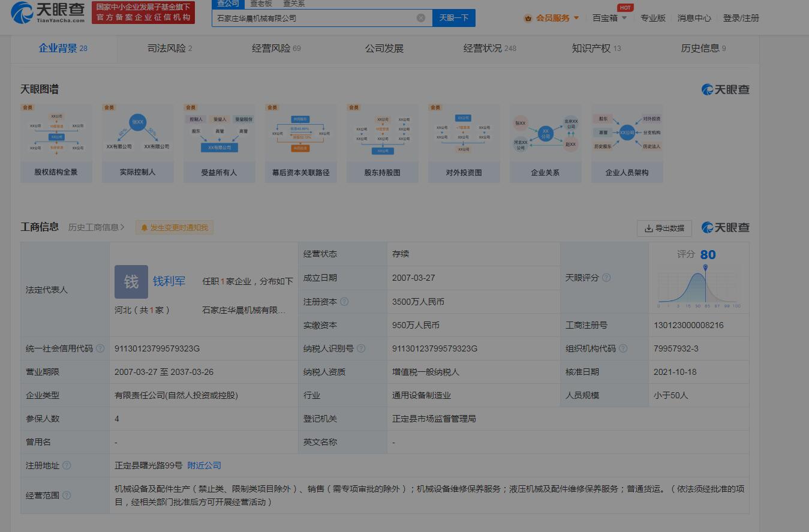Switch to the 查公司 search tab
809x532 pixels.
point(228,4)
